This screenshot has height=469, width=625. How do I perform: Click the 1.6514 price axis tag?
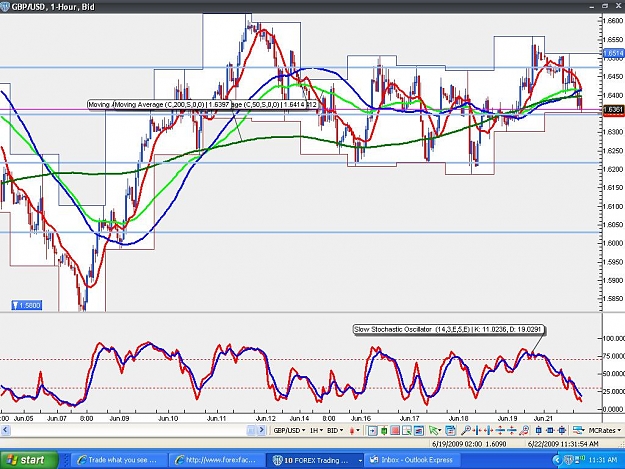click(x=613, y=53)
